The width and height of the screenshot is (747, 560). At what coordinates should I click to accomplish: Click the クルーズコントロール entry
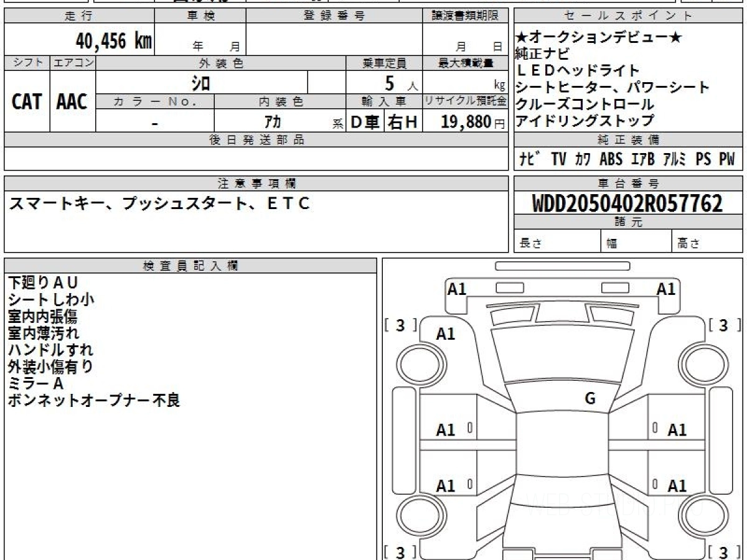585,104
